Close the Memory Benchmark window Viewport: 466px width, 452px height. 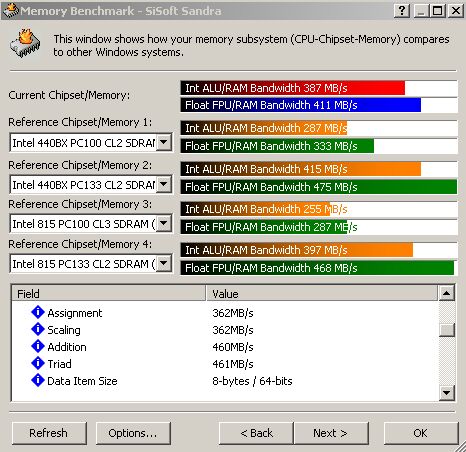pyautogui.click(x=456, y=11)
